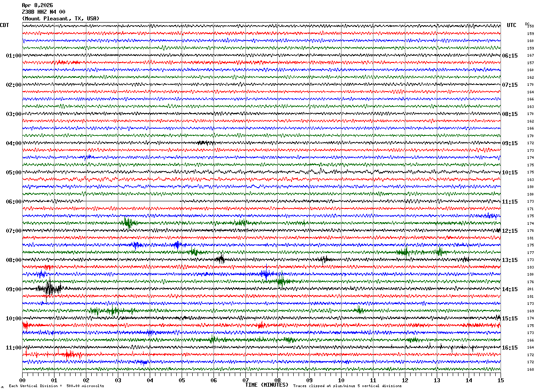Click the vertical division microvolts scale note
Image resolution: width=536 pixels, height=392 pixels.
click(56, 386)
